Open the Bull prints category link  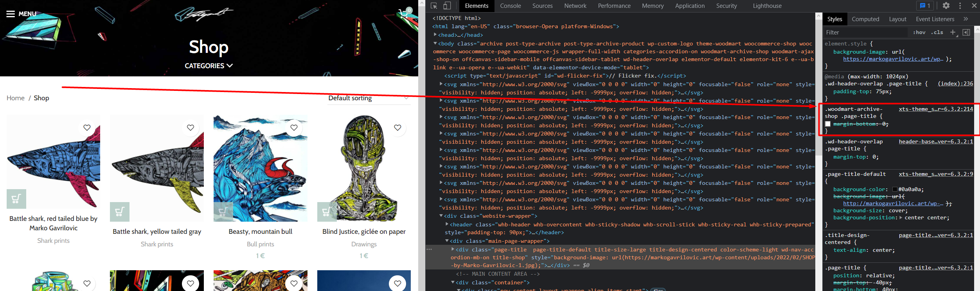coord(261,244)
